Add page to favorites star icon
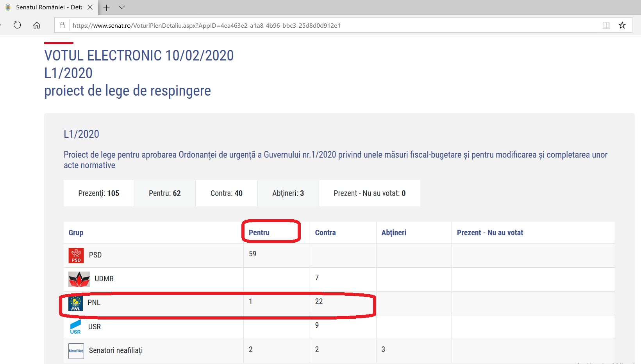This screenshot has height=364, width=641. point(622,25)
